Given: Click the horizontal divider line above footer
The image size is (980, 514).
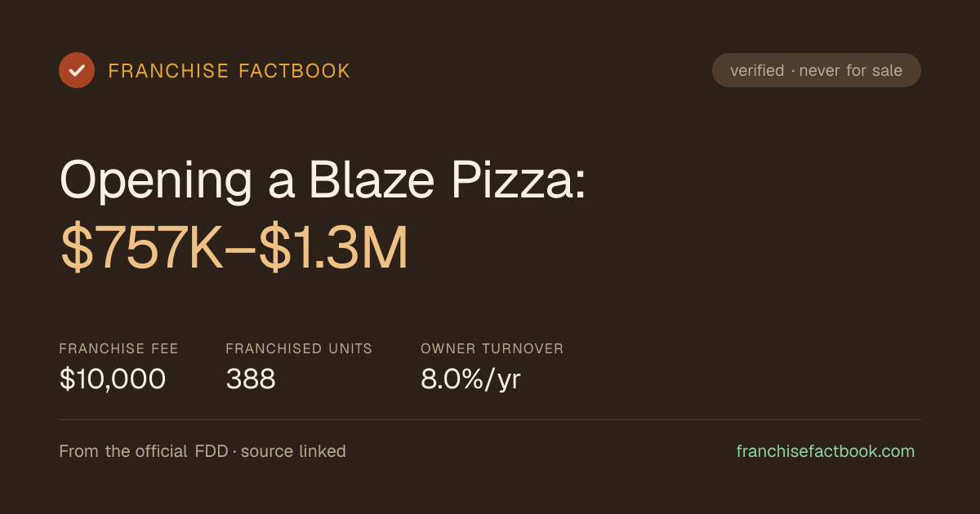Looking at the screenshot, I should [x=490, y=419].
